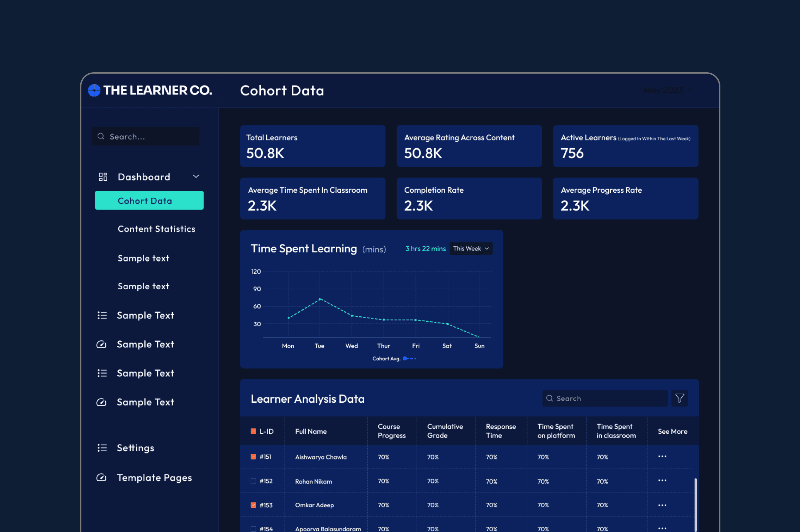Click the sidebar Search... field
The height and width of the screenshot is (532, 800).
pyautogui.click(x=146, y=136)
